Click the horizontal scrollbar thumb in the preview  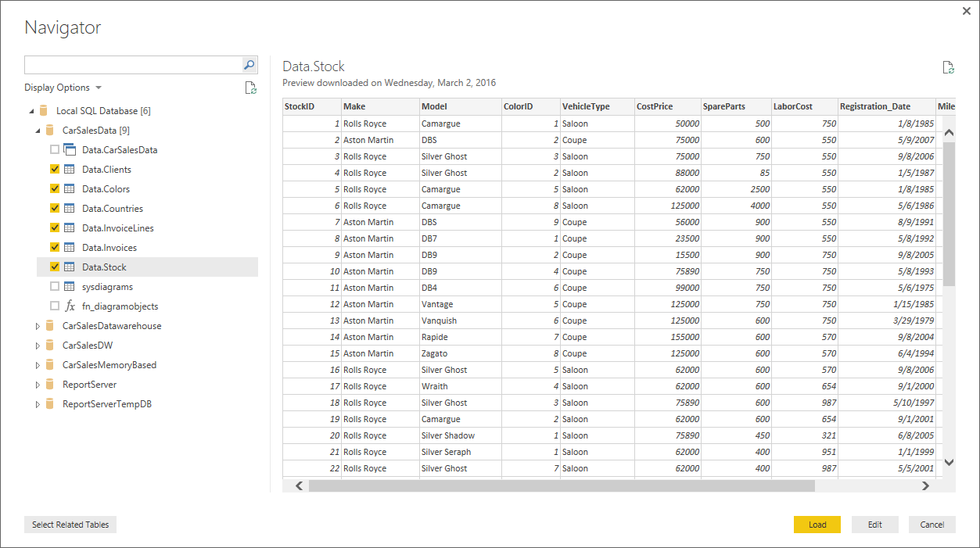click(x=562, y=485)
